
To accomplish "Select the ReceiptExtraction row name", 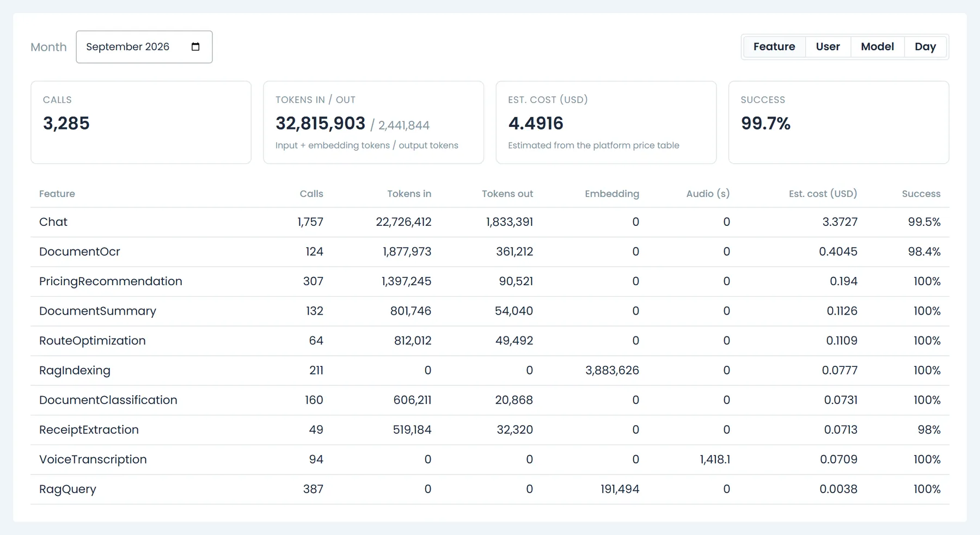I will [x=89, y=430].
